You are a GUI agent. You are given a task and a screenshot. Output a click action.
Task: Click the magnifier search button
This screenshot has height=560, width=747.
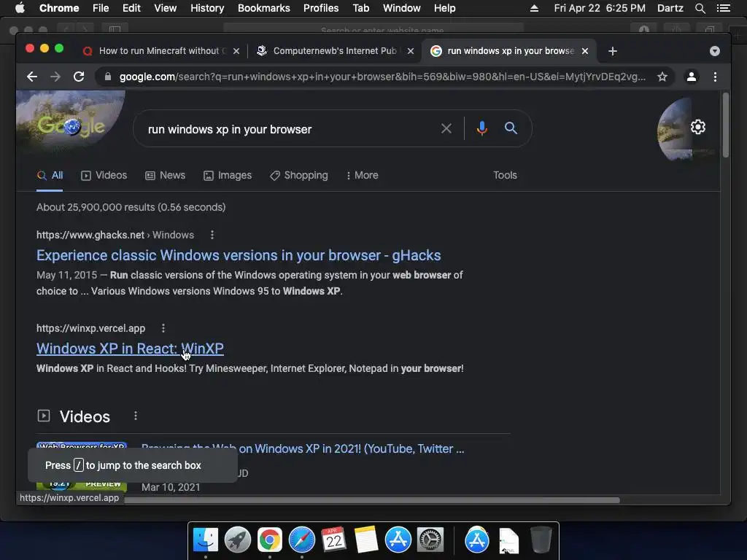(511, 128)
